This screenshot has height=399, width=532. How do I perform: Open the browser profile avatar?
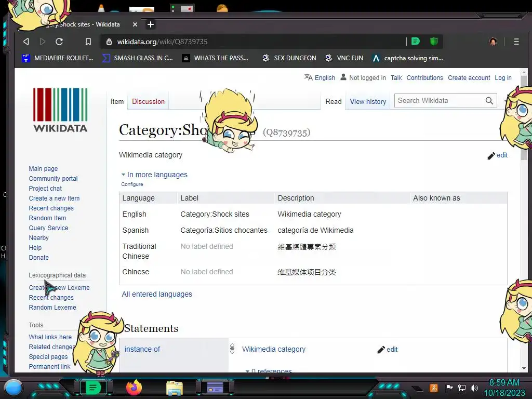coord(493,42)
